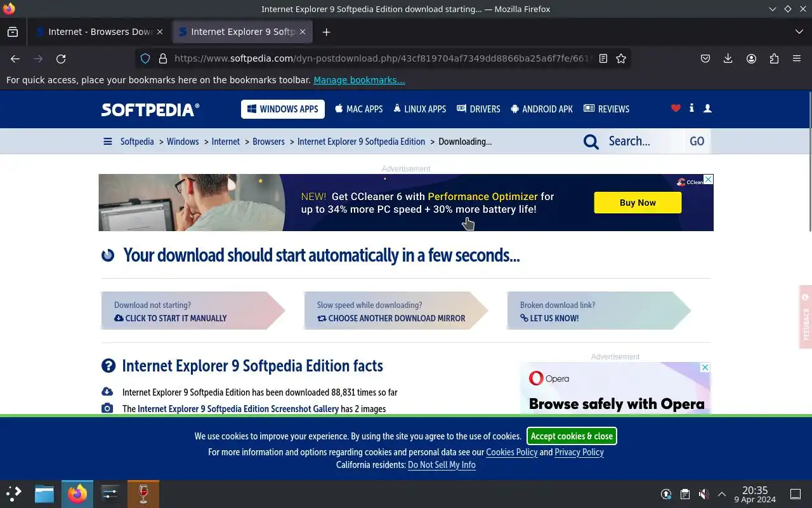Bookmark this page with star icon
Viewport: 812px width, 508px height.
(621, 58)
